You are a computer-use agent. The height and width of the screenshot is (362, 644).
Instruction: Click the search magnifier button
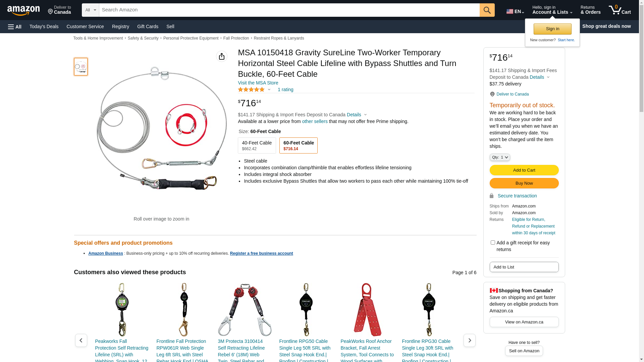tap(487, 10)
